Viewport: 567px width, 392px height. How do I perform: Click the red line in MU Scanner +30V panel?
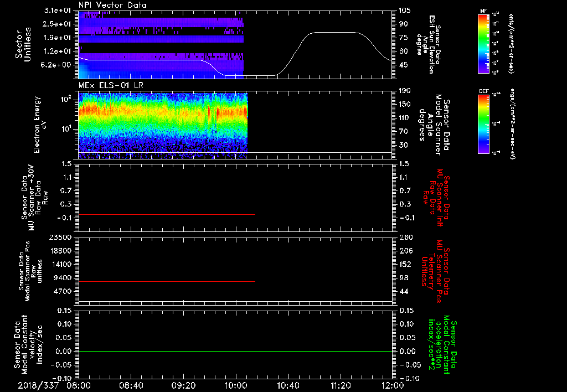coord(167,214)
